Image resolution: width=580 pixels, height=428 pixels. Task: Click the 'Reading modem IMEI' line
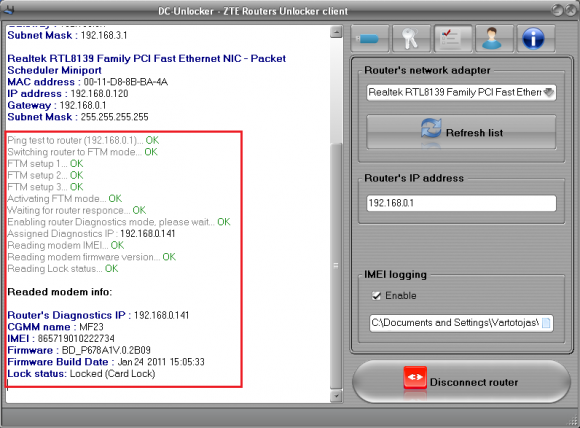(x=65, y=245)
